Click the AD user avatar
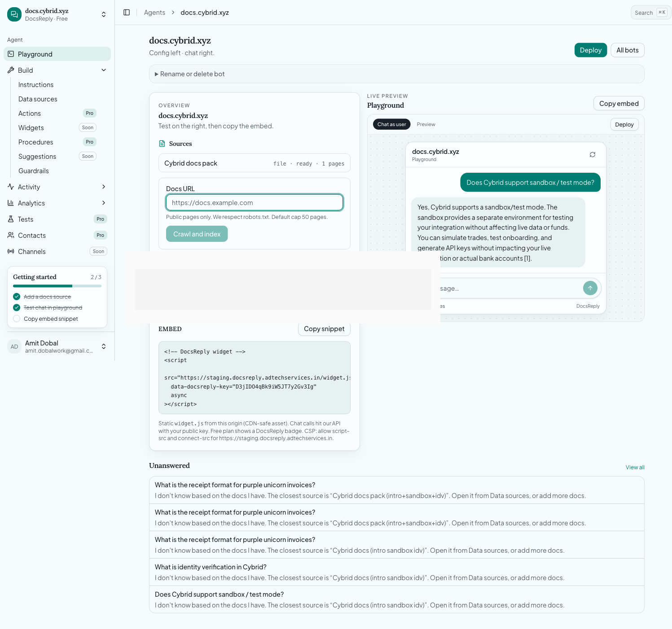The image size is (672, 629). click(x=14, y=346)
